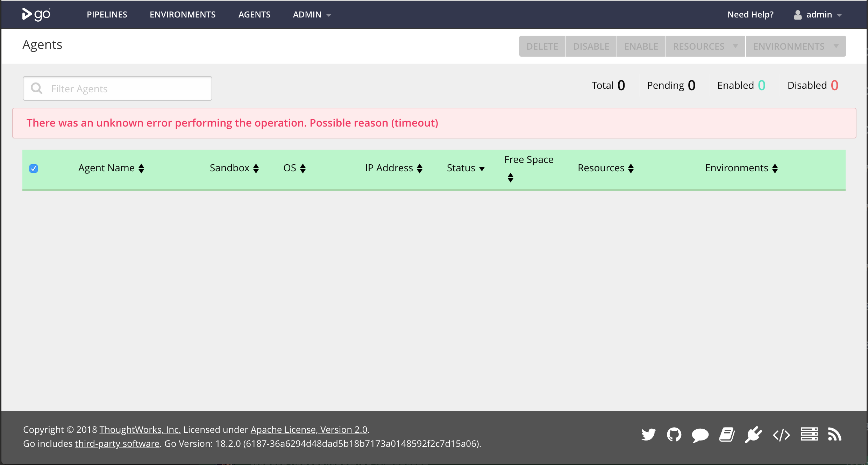Expand the ADMIN menu dropdown
This screenshot has width=868, height=465.
[312, 15]
